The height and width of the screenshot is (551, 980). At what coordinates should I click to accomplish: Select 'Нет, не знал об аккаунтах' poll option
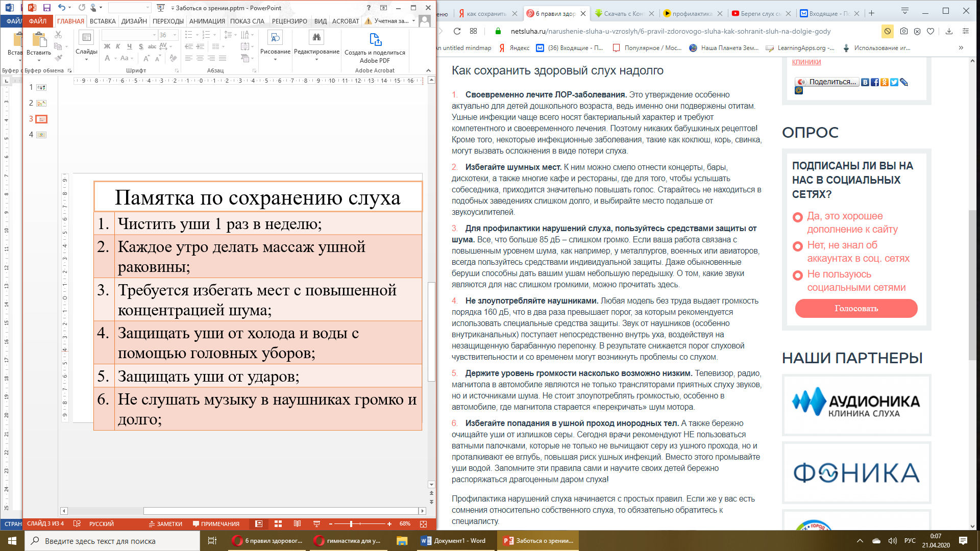[797, 246]
